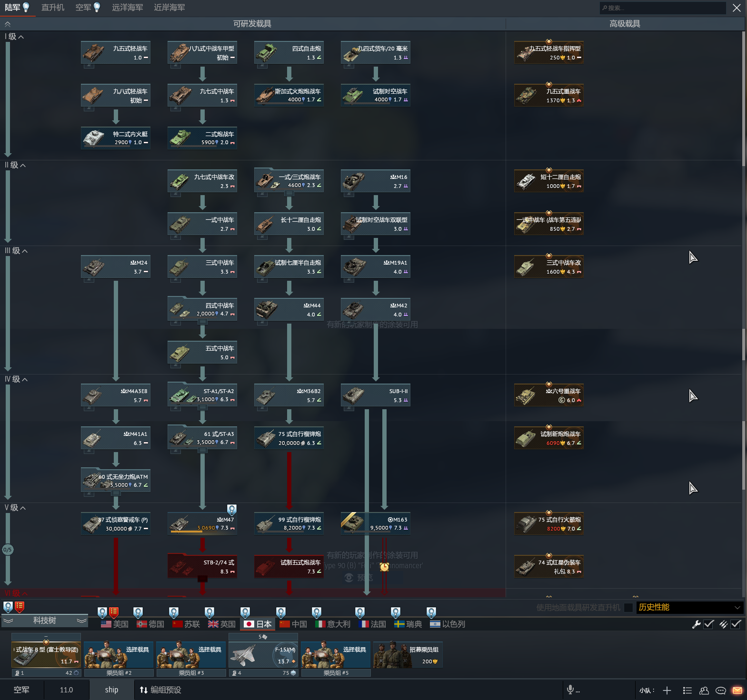Add a squad member with plus icon

click(667, 690)
